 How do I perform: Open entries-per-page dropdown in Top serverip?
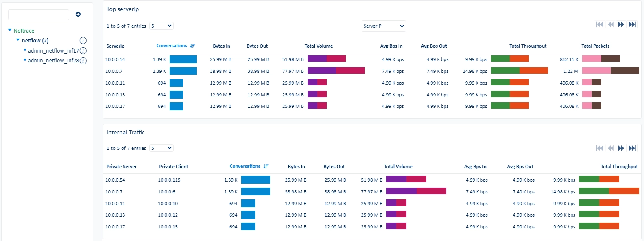click(162, 26)
